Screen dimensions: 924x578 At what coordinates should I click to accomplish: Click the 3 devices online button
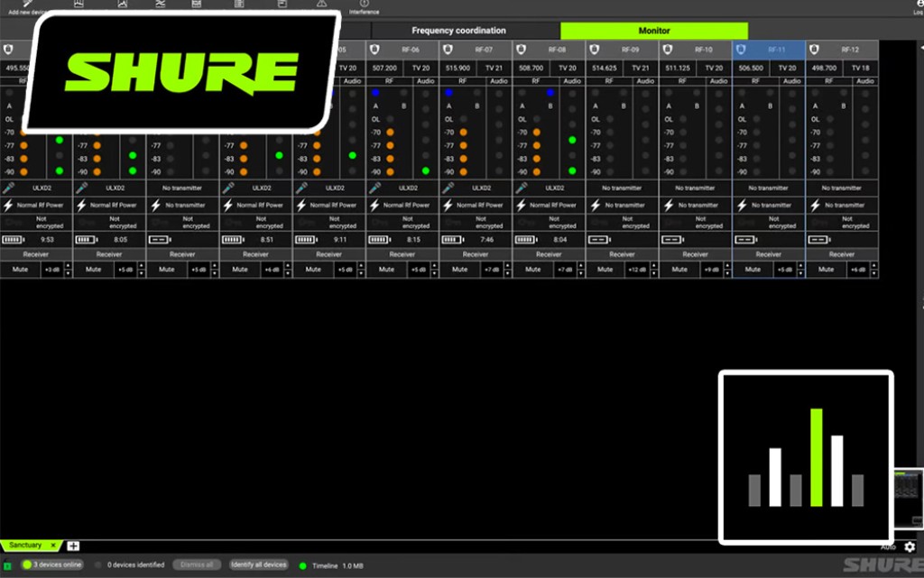[52, 564]
